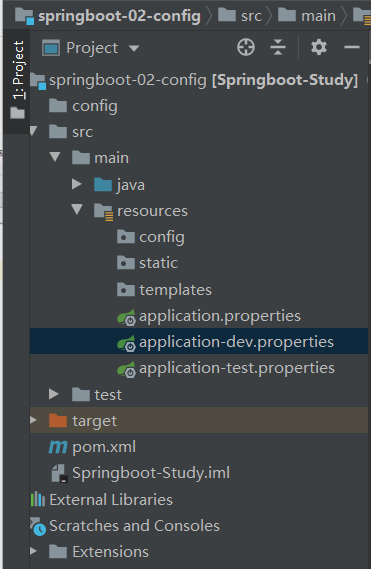Viewport: 371px width, 569px height.
Task: Click Spring icon of application-test.properties
Action: [126, 369]
